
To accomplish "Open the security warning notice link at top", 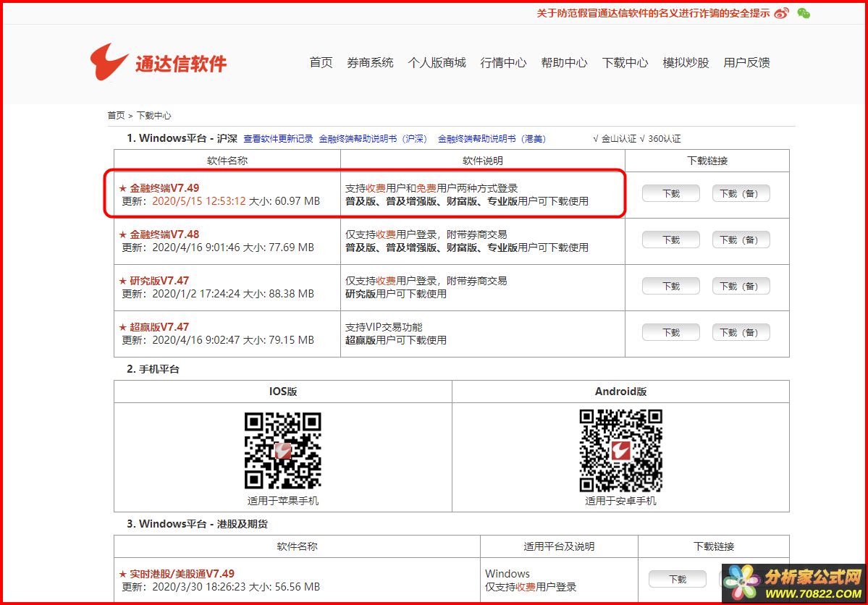I will coord(653,13).
